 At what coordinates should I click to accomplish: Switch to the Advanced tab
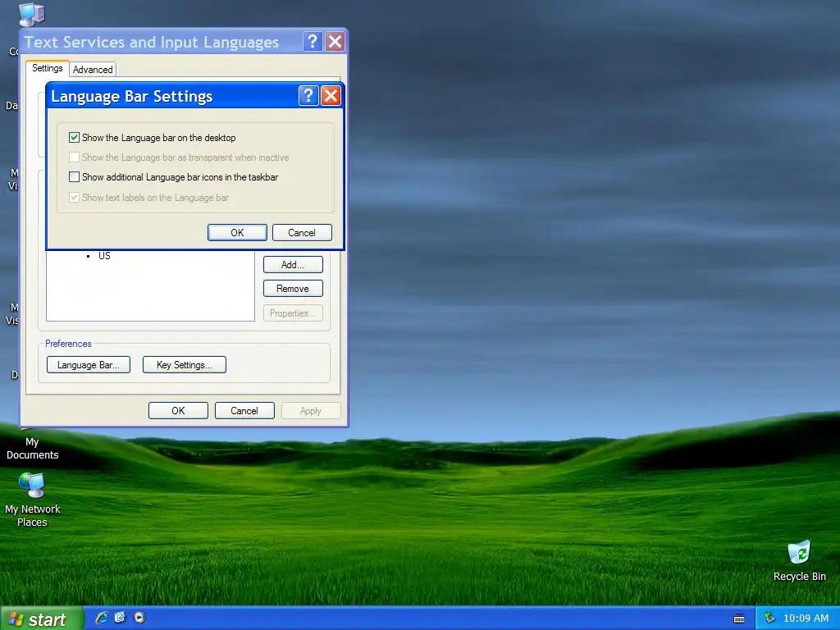[x=93, y=70]
